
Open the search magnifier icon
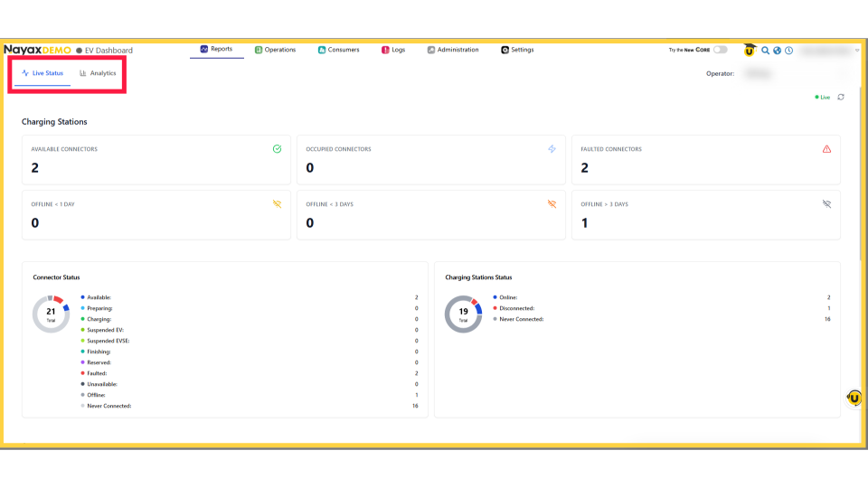[765, 51]
